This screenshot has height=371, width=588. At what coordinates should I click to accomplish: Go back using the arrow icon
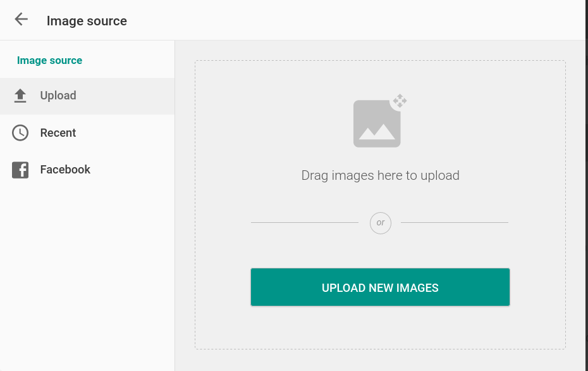21,20
